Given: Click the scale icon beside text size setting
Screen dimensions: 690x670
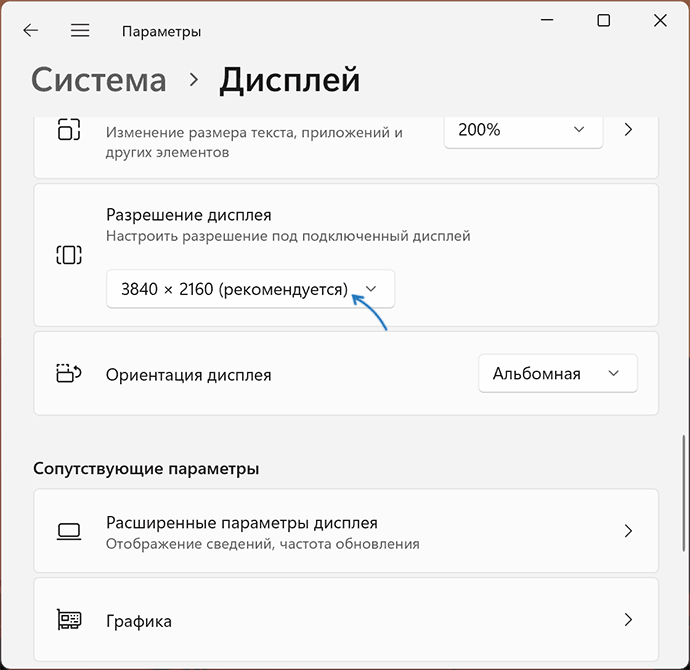Looking at the screenshot, I should 68,130.
